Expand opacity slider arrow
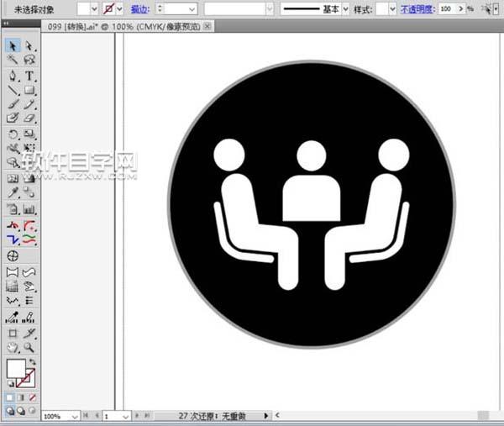The height and width of the screenshot is (426, 504). click(x=461, y=8)
